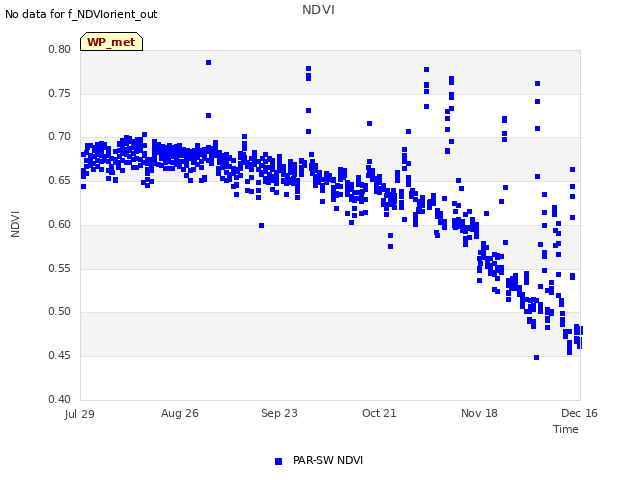Click the 0.40 y-axis tick label

[x=60, y=399]
